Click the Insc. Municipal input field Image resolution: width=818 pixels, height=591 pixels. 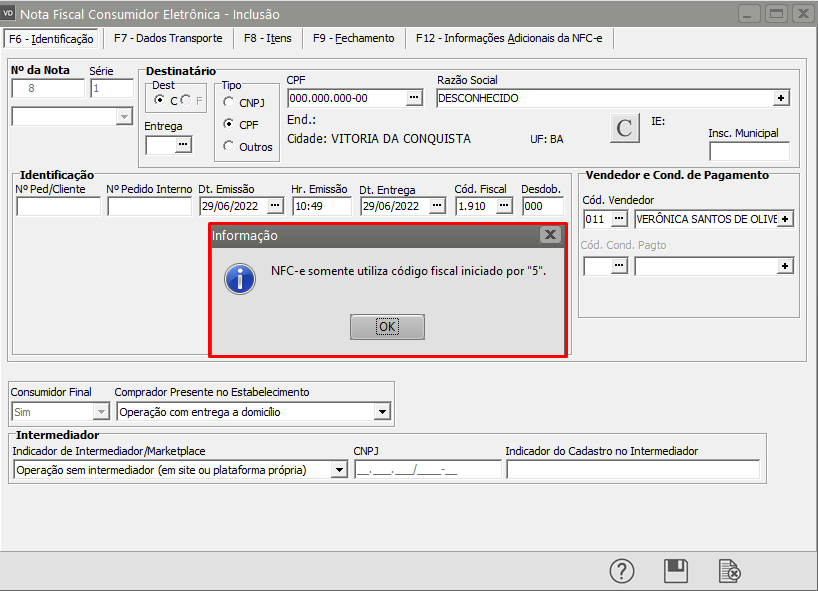748,151
